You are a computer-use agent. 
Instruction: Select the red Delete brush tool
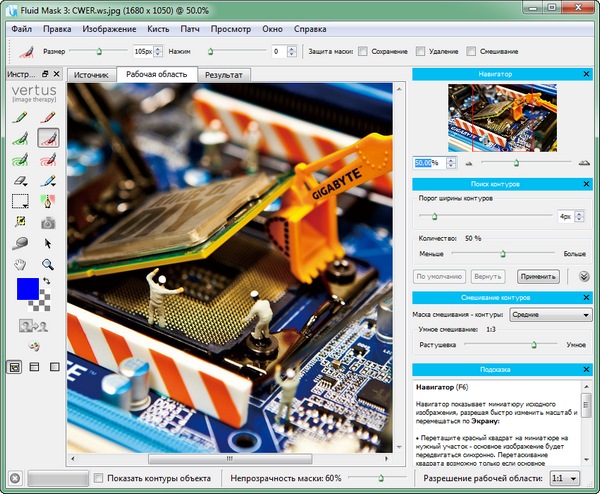coord(47,117)
